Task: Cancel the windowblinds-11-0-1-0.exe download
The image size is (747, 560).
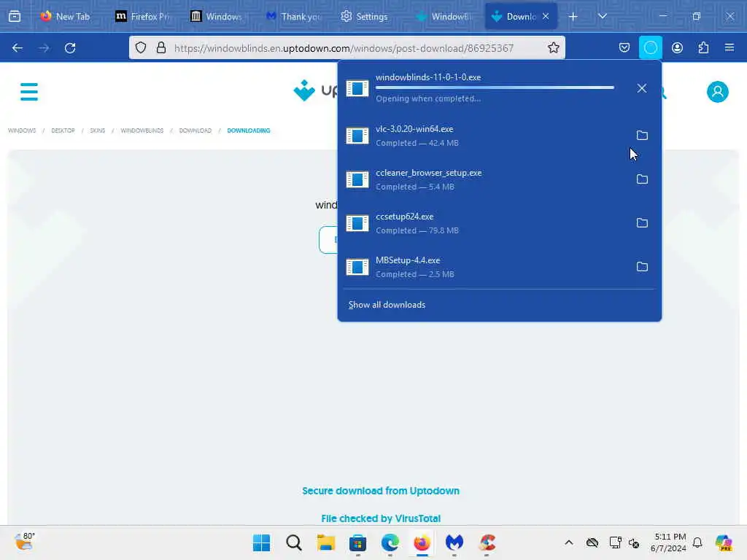Action: [642, 88]
